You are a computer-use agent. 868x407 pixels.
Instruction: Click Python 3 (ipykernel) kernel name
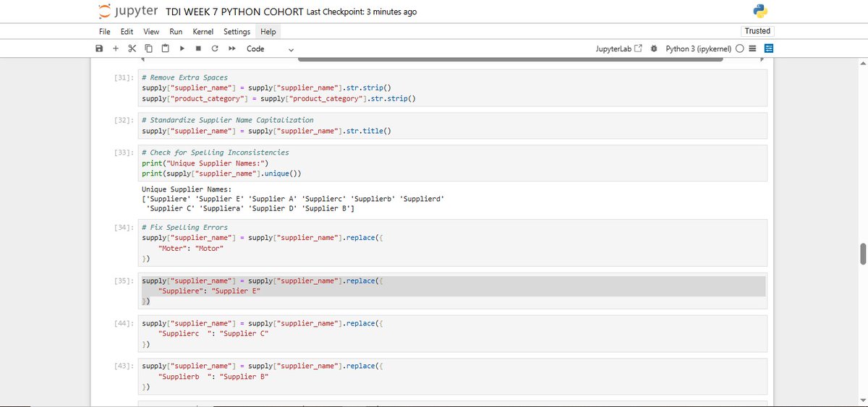tap(699, 48)
